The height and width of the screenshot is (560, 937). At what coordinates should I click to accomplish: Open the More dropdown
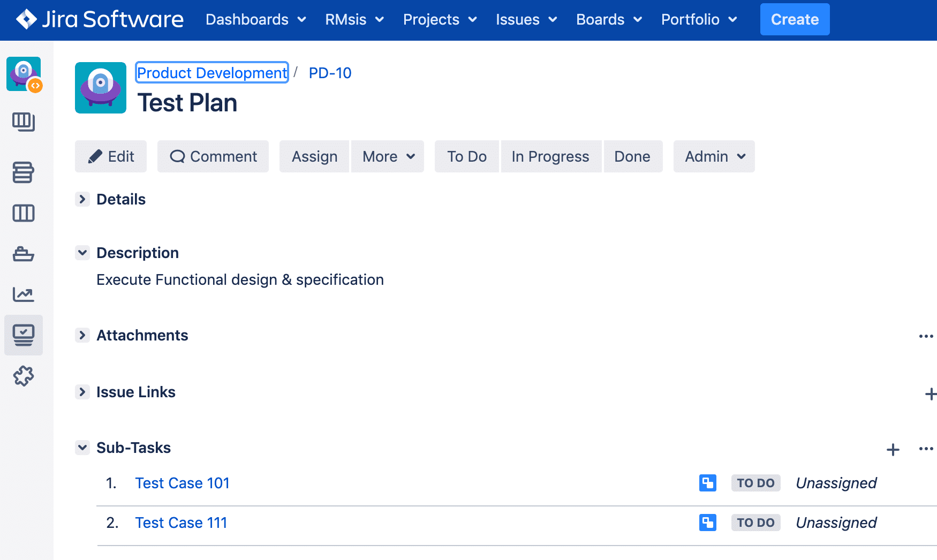point(387,156)
